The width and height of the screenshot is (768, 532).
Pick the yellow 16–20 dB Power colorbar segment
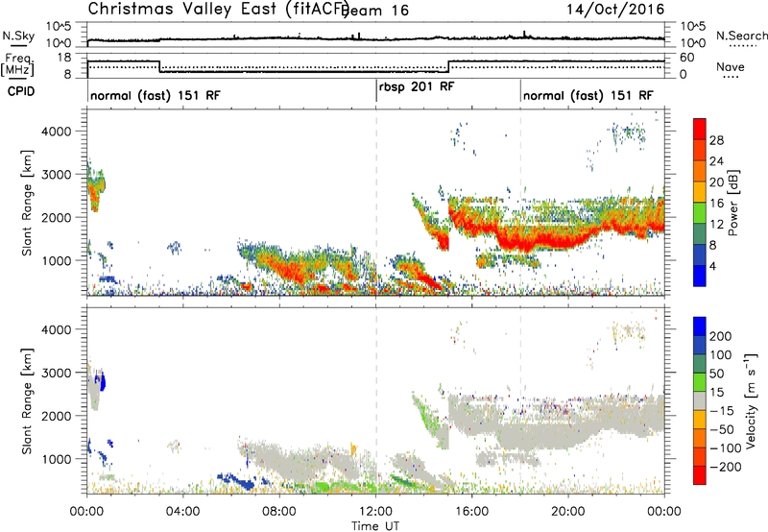tap(700, 192)
